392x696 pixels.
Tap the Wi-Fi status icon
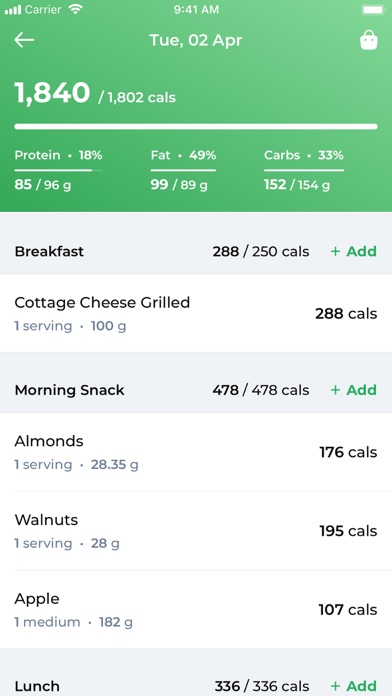coord(76,9)
